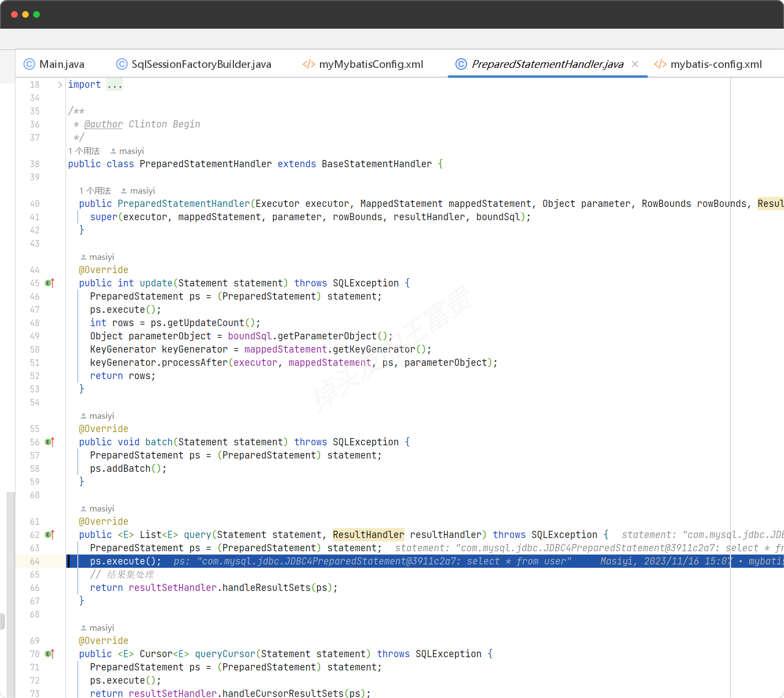Viewport: 784px width, 698px height.
Task: Click ps.execute() on the highlighted line 64
Action: [126, 561]
